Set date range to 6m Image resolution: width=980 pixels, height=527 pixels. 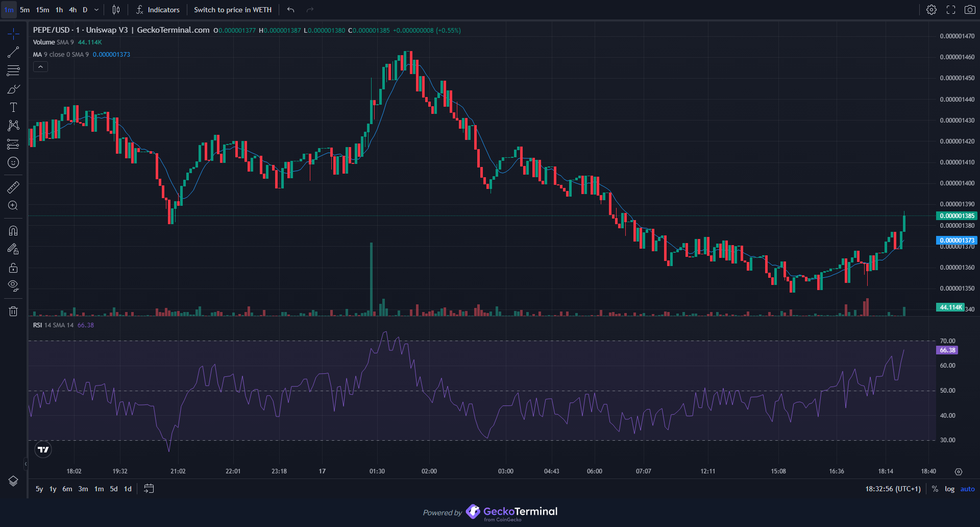[67, 489]
